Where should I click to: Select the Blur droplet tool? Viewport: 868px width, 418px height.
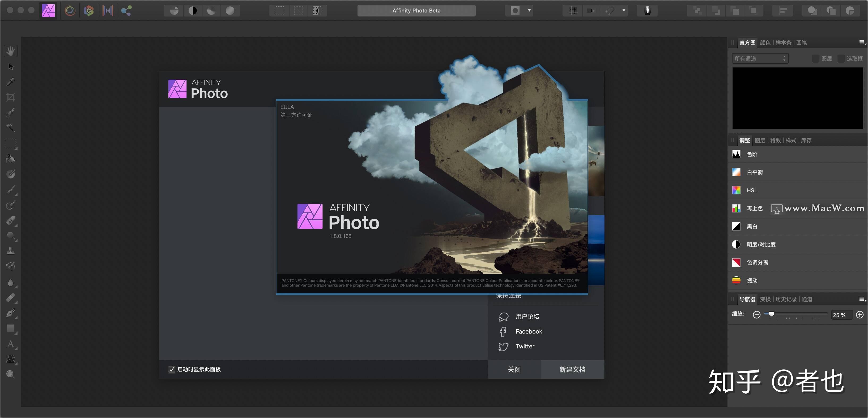[x=10, y=282]
